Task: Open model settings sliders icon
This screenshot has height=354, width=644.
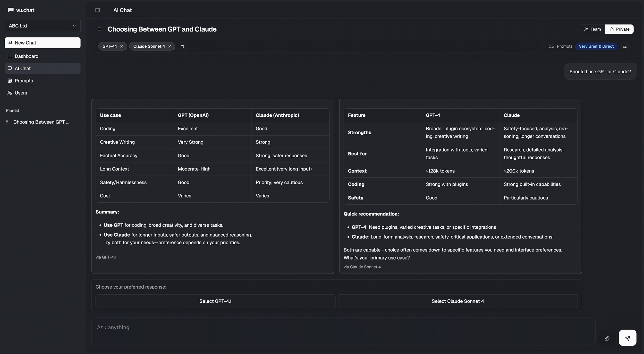Action: 183,46
